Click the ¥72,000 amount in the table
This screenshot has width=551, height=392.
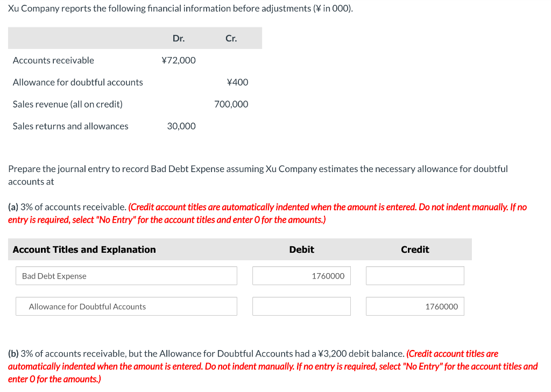pos(179,60)
